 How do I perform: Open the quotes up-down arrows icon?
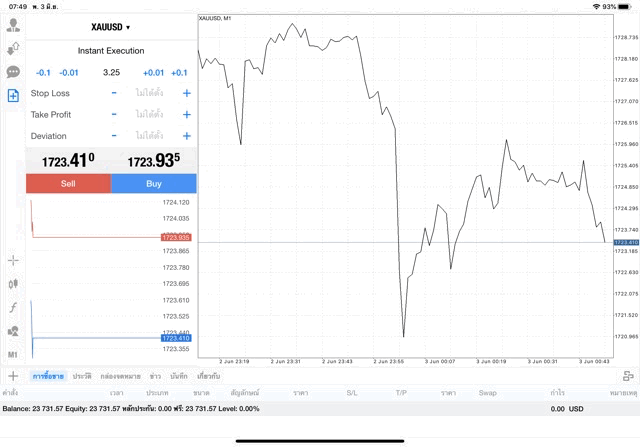click(13, 49)
